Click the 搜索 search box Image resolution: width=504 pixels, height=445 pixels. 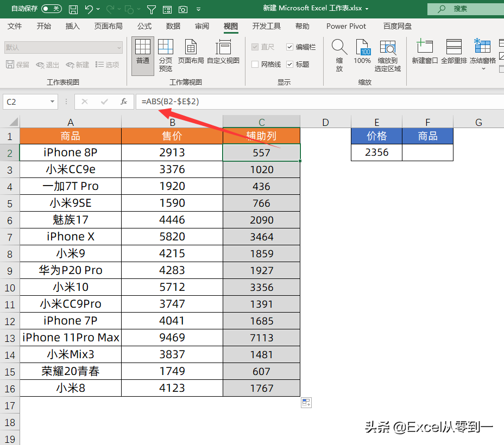click(465, 9)
